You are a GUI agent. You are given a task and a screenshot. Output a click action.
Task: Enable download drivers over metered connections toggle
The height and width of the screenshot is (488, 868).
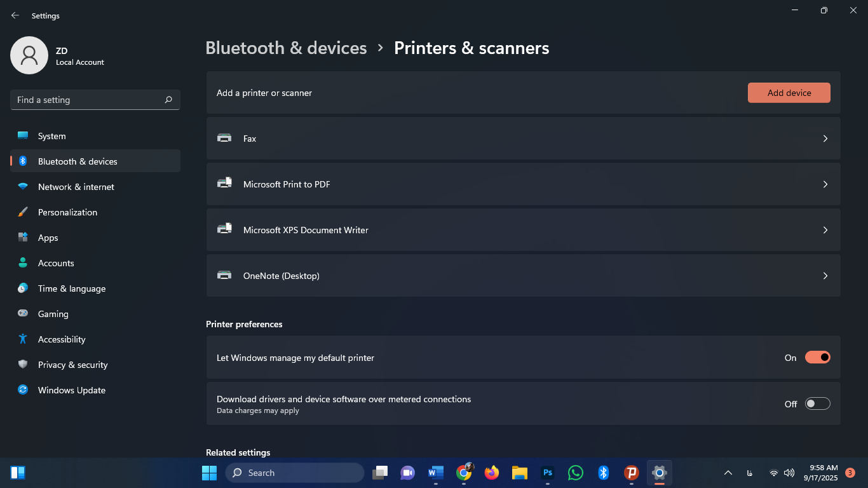[817, 403]
